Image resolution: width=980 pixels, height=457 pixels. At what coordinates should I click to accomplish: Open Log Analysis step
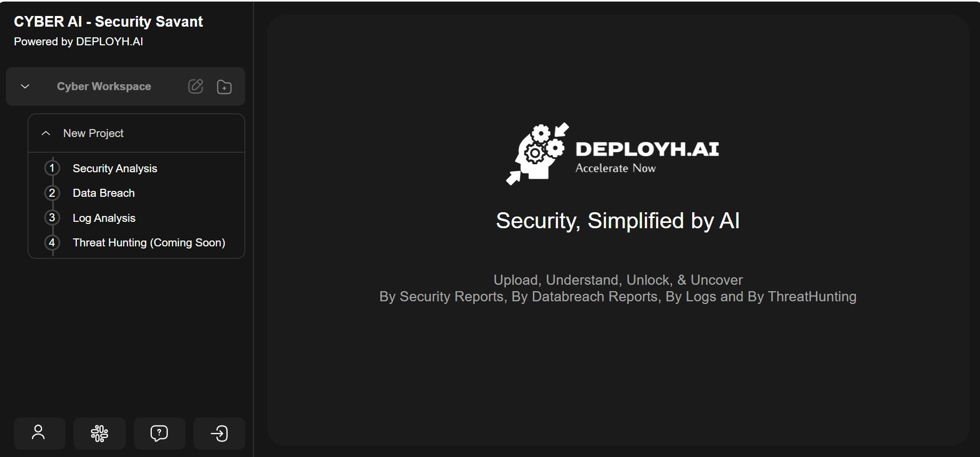click(x=104, y=218)
